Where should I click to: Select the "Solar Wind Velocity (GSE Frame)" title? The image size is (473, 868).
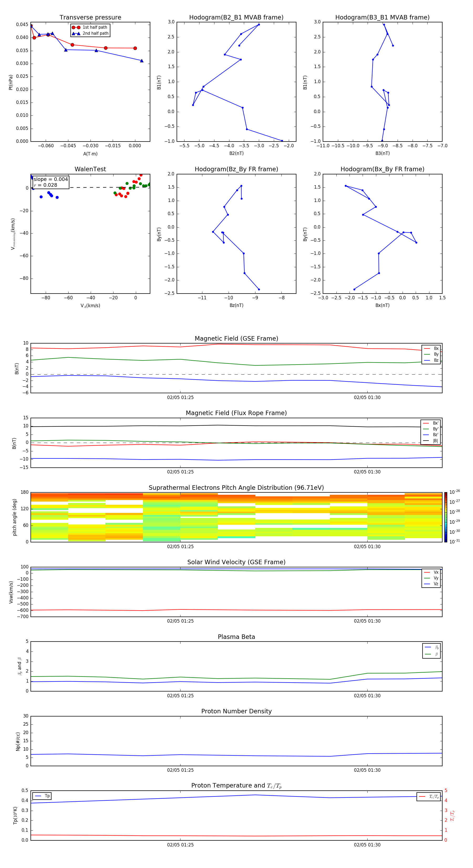click(236, 562)
